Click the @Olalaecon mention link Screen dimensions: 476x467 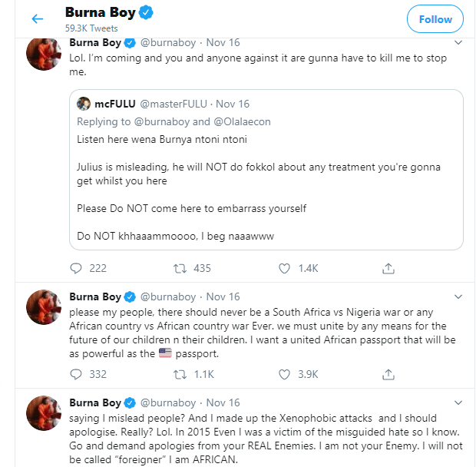tap(243, 121)
